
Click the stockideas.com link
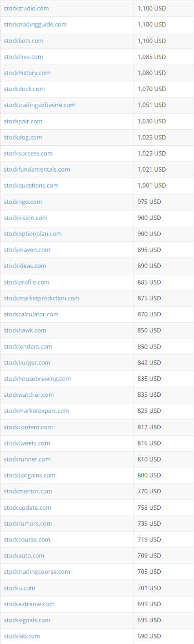(25, 266)
